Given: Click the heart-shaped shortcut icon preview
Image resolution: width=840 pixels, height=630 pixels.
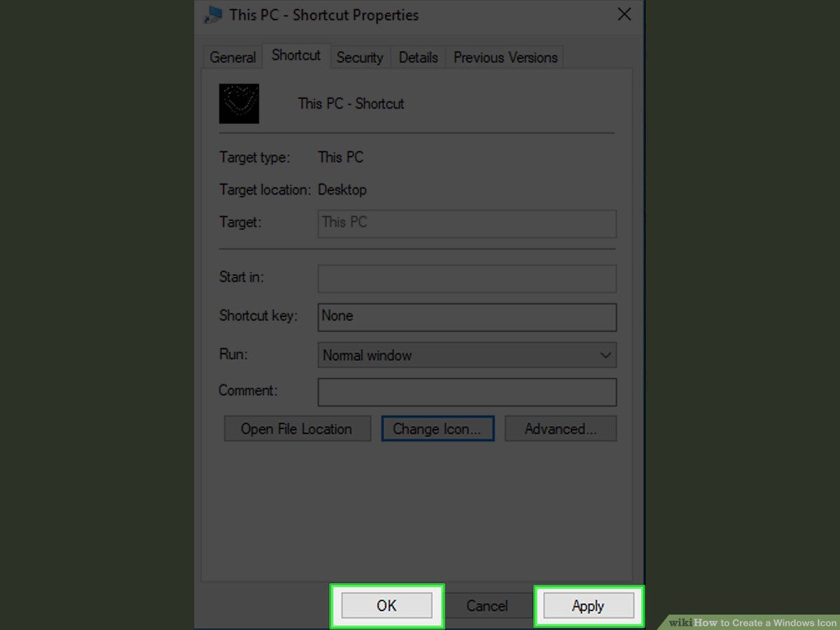Looking at the screenshot, I should click(x=239, y=103).
